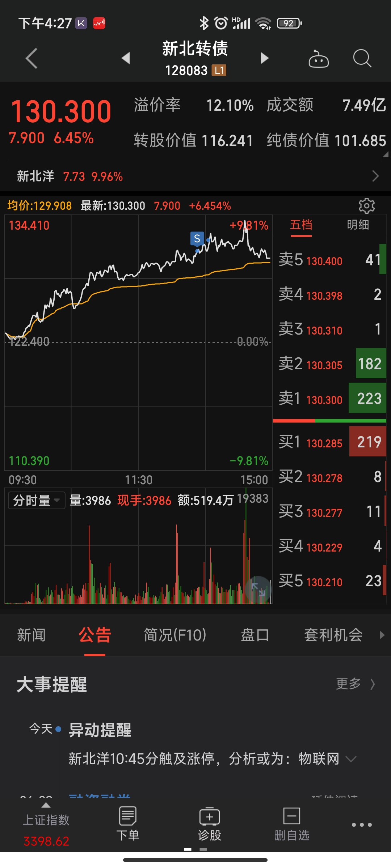Tap the intraday price chart area
This screenshot has width=391, height=868.
click(138, 342)
